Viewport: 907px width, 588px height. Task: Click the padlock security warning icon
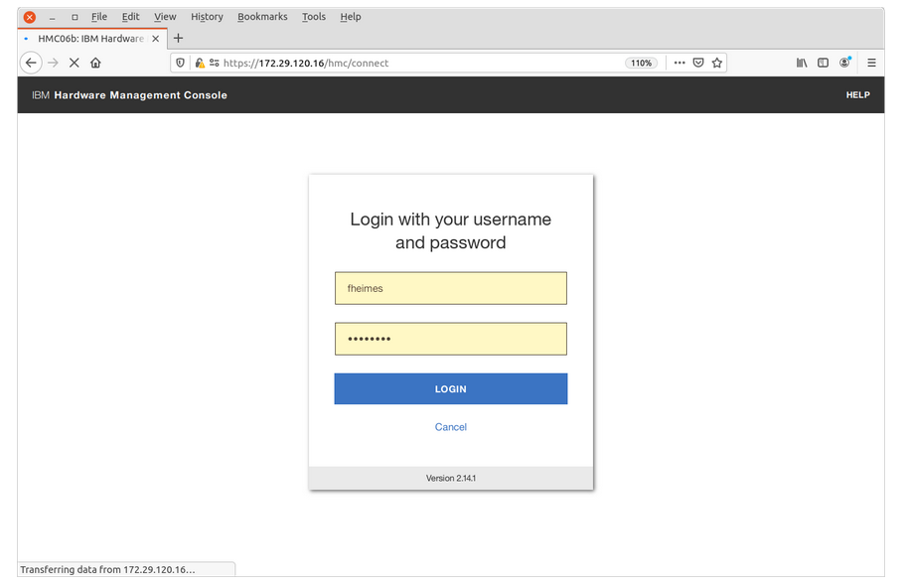tap(199, 63)
